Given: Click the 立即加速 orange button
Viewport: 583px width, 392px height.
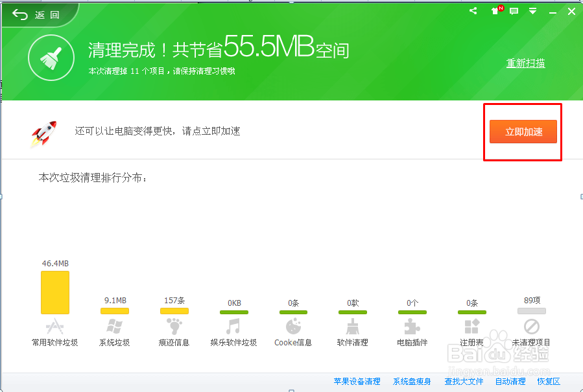Looking at the screenshot, I should click(x=522, y=131).
